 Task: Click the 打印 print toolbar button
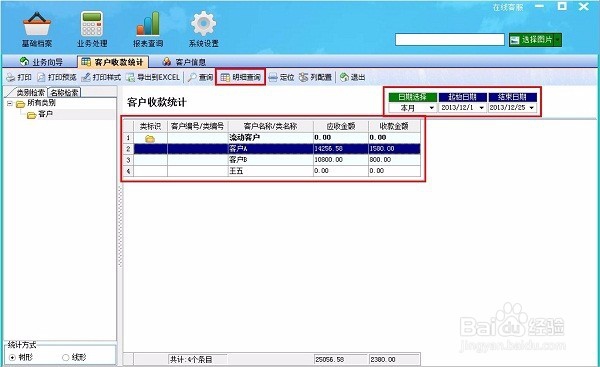(x=19, y=77)
